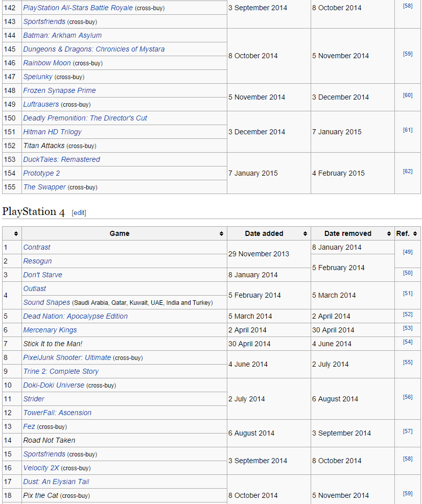
Task: Follow reference [56] citation
Action: click(408, 397)
